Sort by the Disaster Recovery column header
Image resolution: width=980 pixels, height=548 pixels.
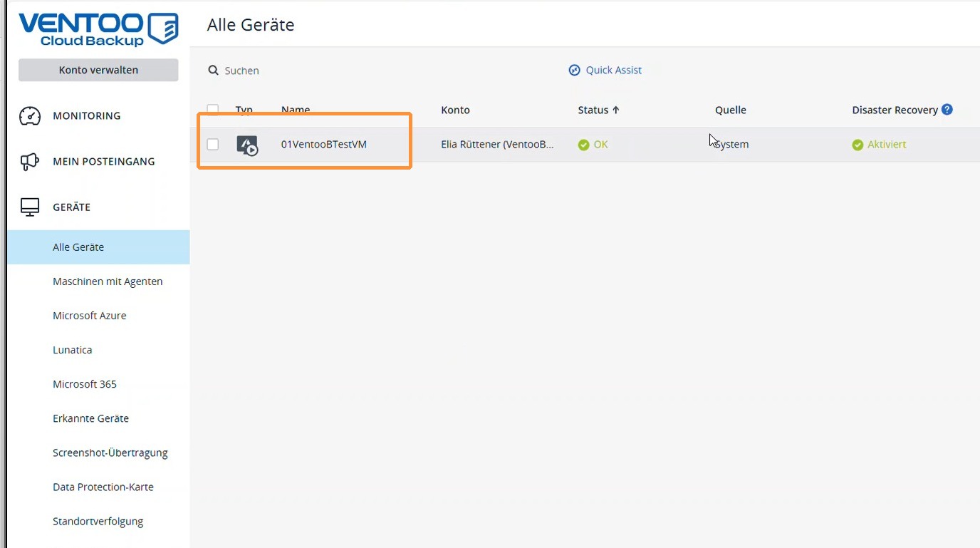coord(895,110)
